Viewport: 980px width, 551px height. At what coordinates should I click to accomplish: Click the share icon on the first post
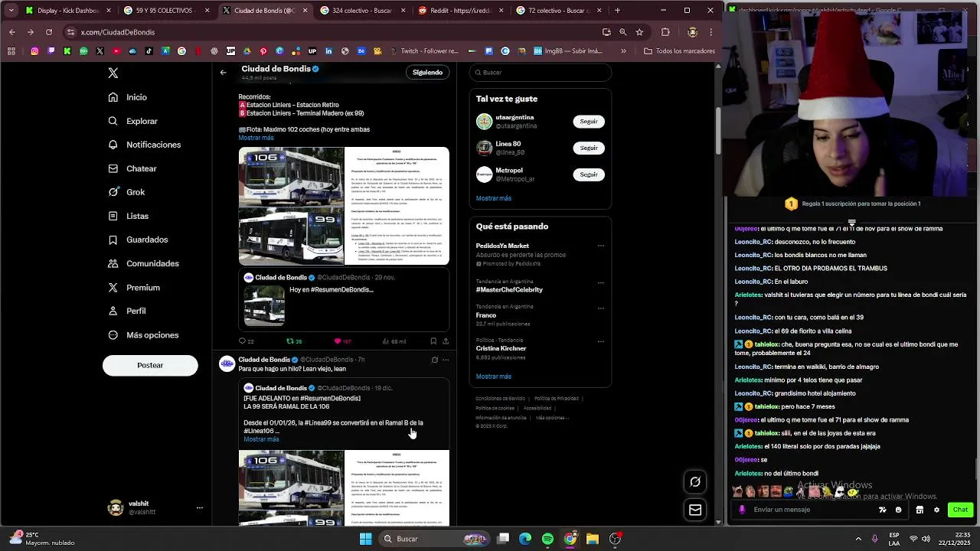coord(446,341)
